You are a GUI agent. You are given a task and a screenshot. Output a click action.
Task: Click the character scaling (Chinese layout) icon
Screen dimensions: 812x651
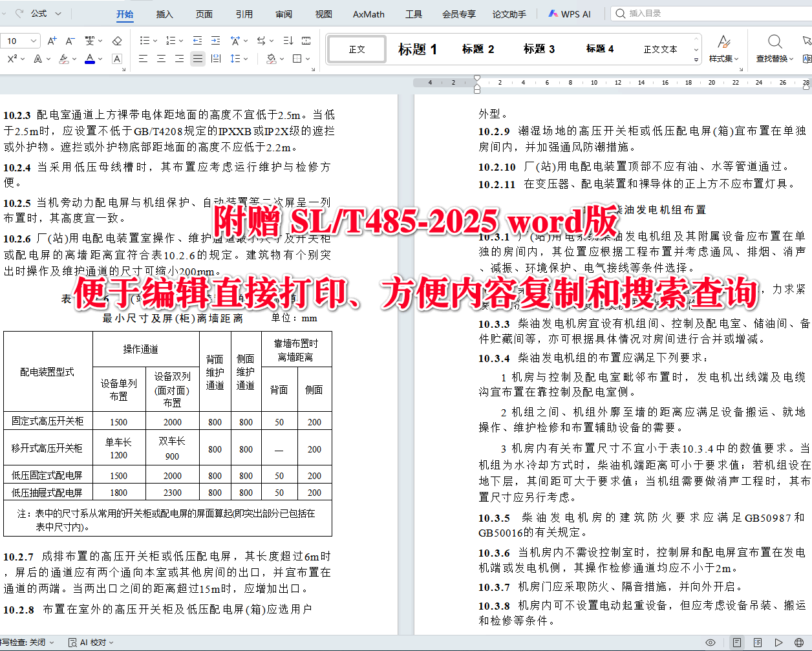click(235, 41)
